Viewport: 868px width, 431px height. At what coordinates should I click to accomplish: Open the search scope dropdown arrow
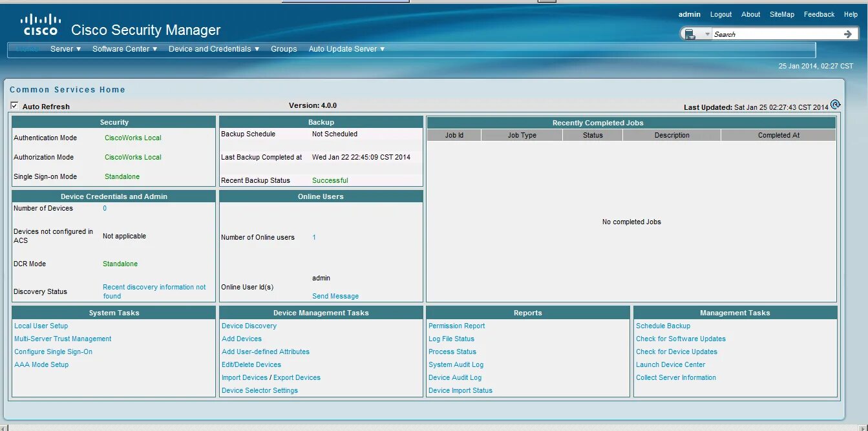[707, 34]
